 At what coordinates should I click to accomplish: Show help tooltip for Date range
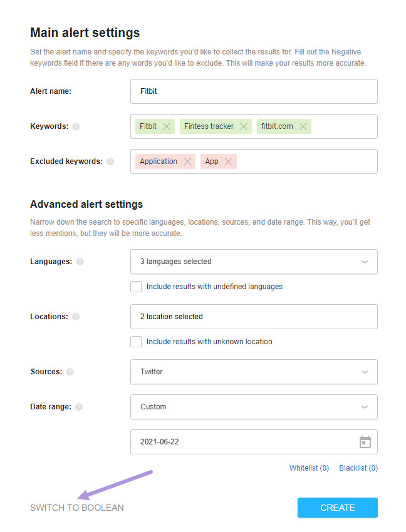point(79,407)
